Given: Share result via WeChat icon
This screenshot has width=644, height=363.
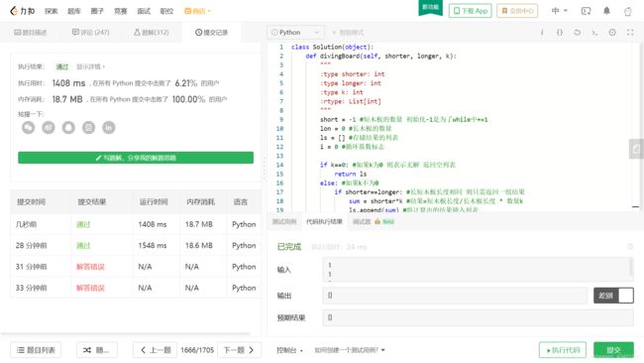Looking at the screenshot, I should click(x=29, y=127).
